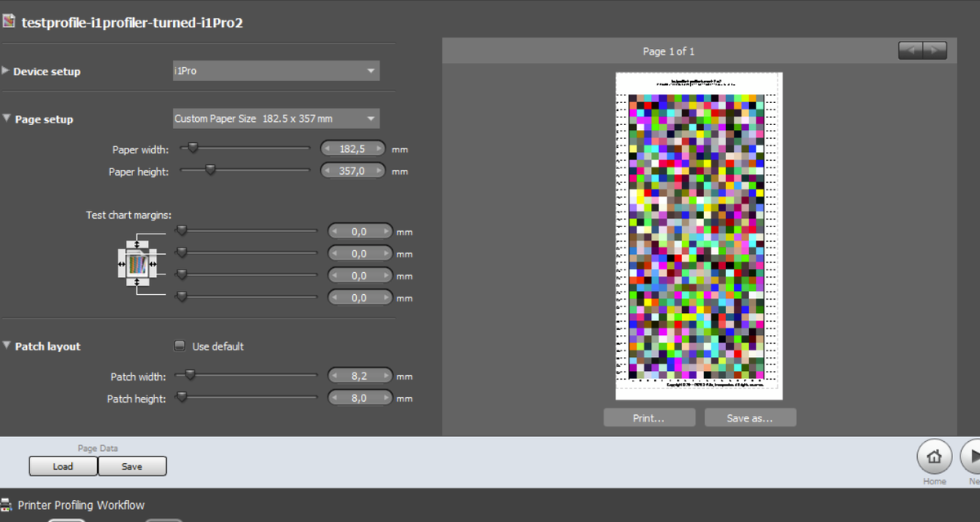Collapse the Patch layout section triangle
980x522 pixels.
[x=7, y=346]
